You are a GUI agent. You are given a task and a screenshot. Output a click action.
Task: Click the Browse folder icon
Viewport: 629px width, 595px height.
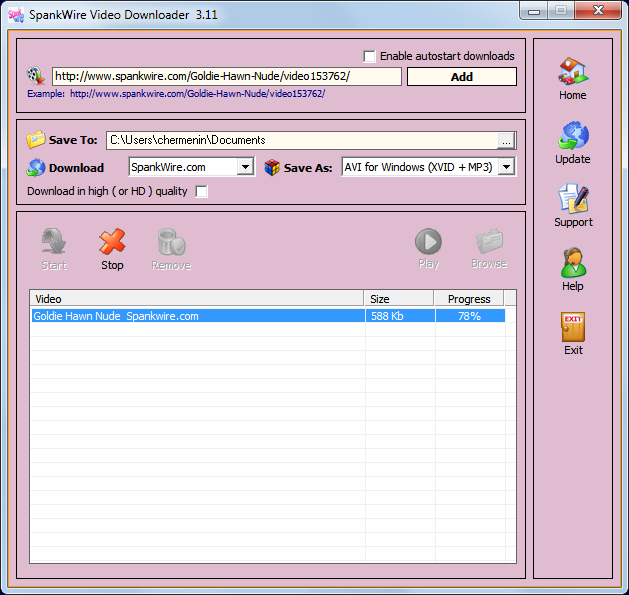click(489, 241)
